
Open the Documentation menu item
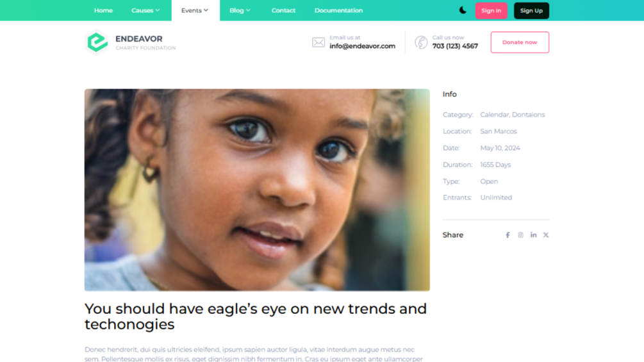coord(338,10)
